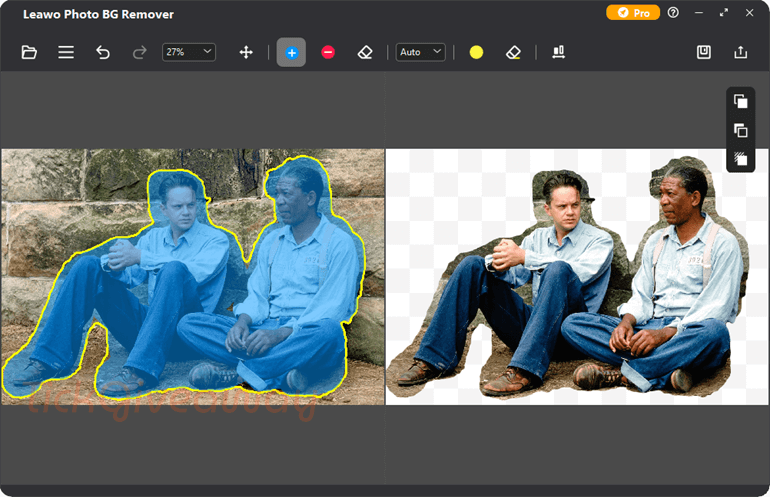This screenshot has width=770, height=497.
Task: Switch to the middle overlapping-squares view mode icon
Action: pyautogui.click(x=741, y=130)
